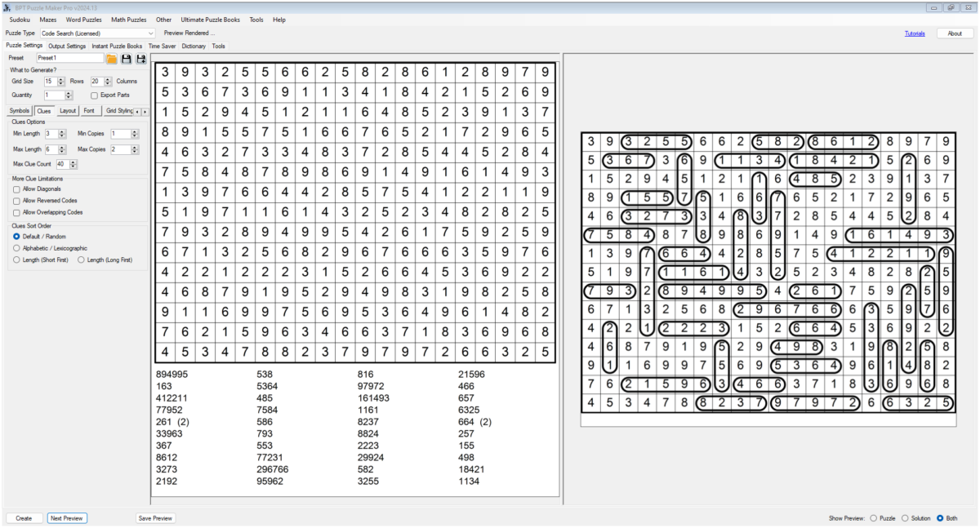Click the Max Clue Count value field
Viewport: 980px width, 528px height.
pos(62,164)
